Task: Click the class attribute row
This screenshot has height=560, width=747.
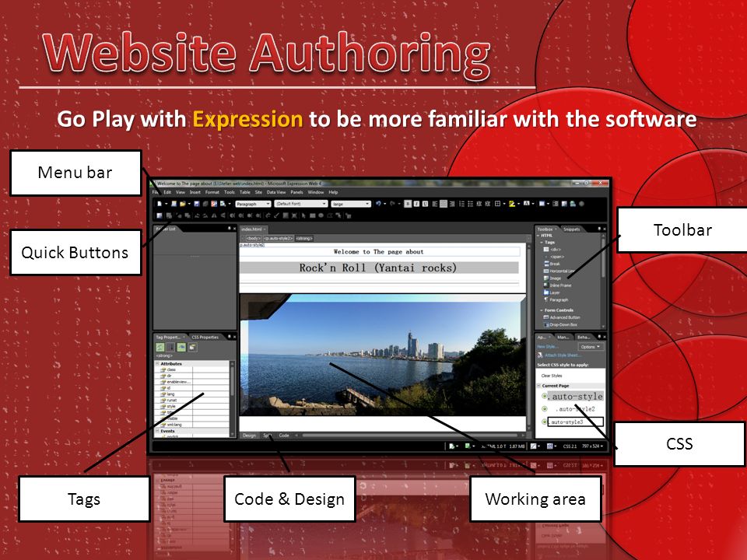Action: pyautogui.click(x=192, y=369)
